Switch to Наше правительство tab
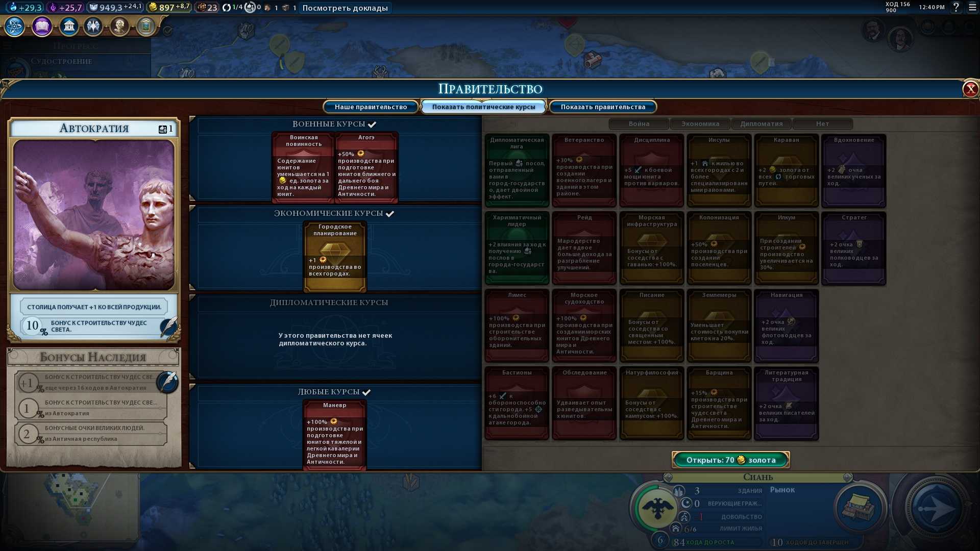Image resolution: width=980 pixels, height=551 pixels. point(371,107)
